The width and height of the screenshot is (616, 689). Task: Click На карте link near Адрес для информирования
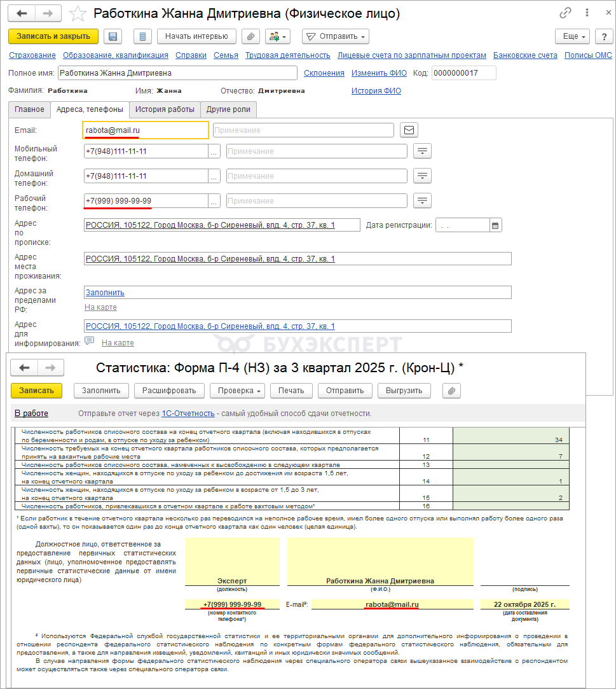point(118,343)
